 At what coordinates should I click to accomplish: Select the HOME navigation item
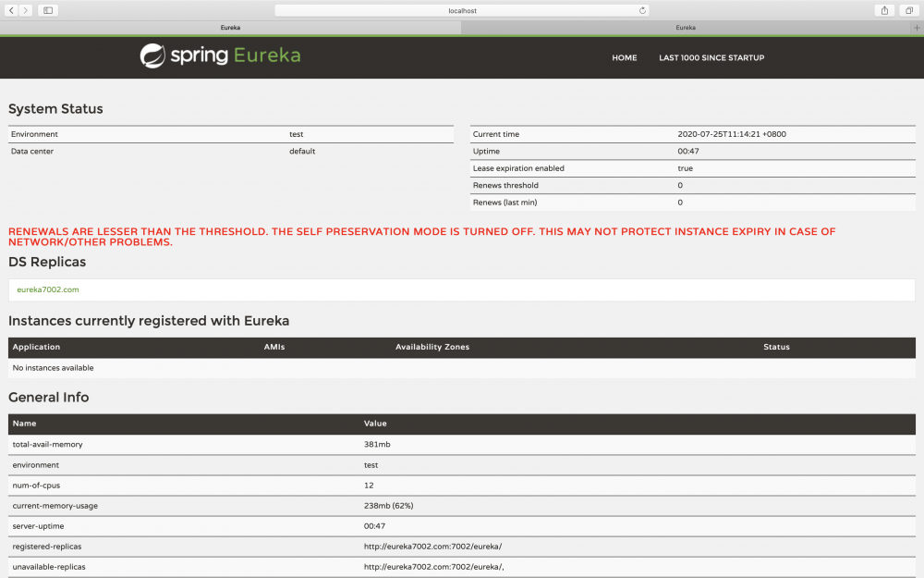[625, 57]
